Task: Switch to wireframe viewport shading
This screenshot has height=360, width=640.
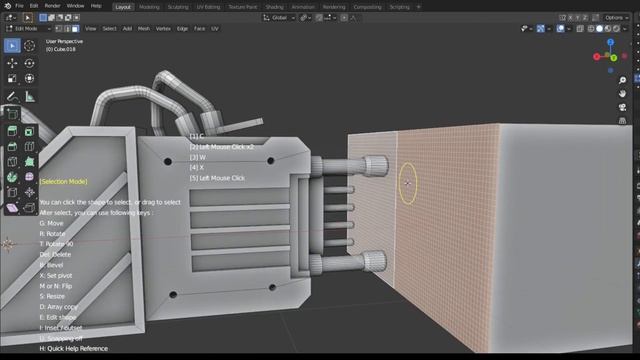Action: tap(591, 29)
